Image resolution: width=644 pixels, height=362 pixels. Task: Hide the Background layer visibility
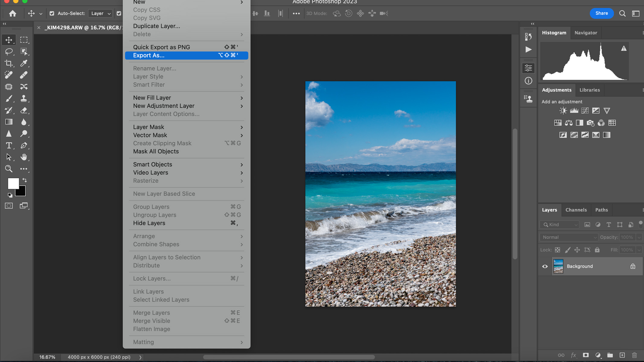click(545, 266)
